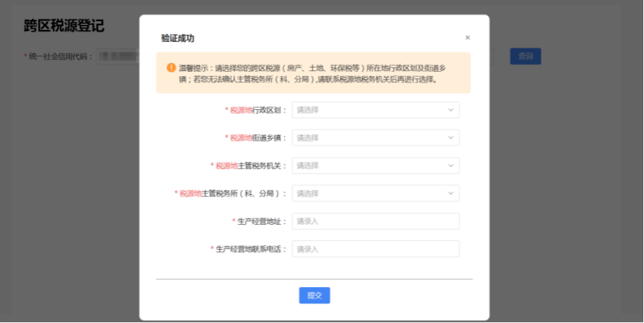Click the chevron arrow of 税源地主管税务机关 selector
The height and width of the screenshot is (323, 644).
450,166
